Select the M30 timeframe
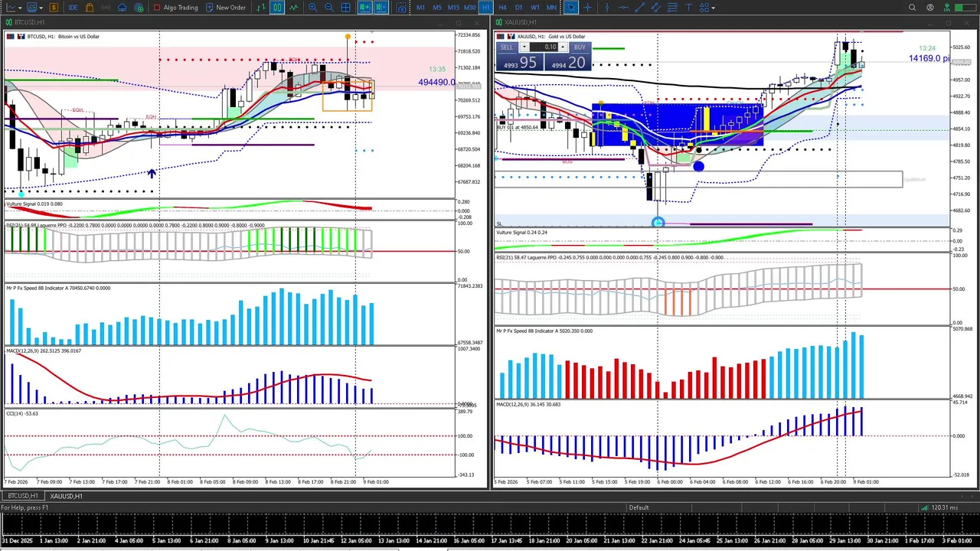The height and width of the screenshot is (551, 980). coord(469,8)
